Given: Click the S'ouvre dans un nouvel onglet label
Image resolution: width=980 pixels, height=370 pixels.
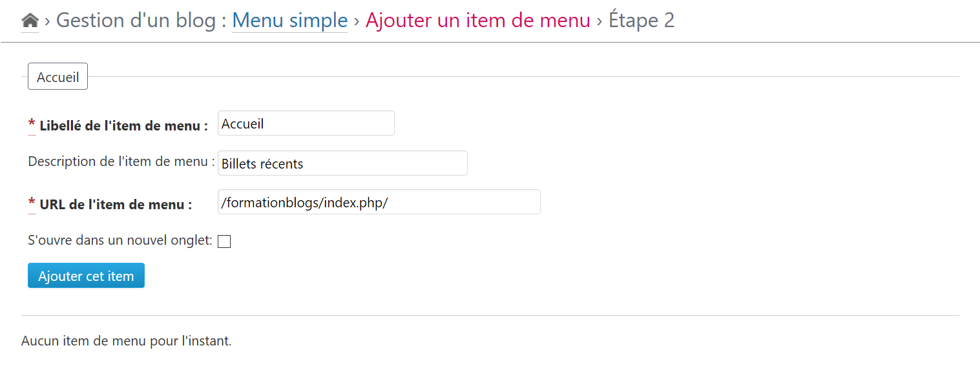Looking at the screenshot, I should tap(120, 241).
